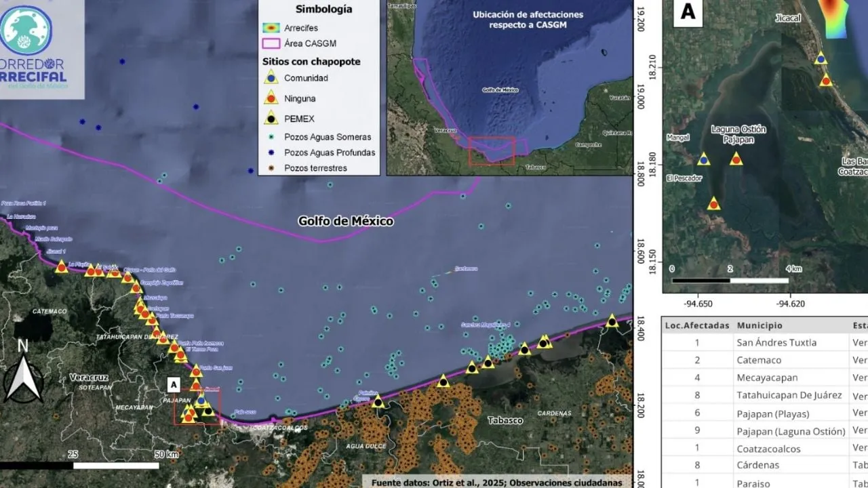Screen dimensions: 868x488
Task: Click the Pozos Aguas Someras dot marker in legend
Action: pyautogui.click(x=270, y=137)
